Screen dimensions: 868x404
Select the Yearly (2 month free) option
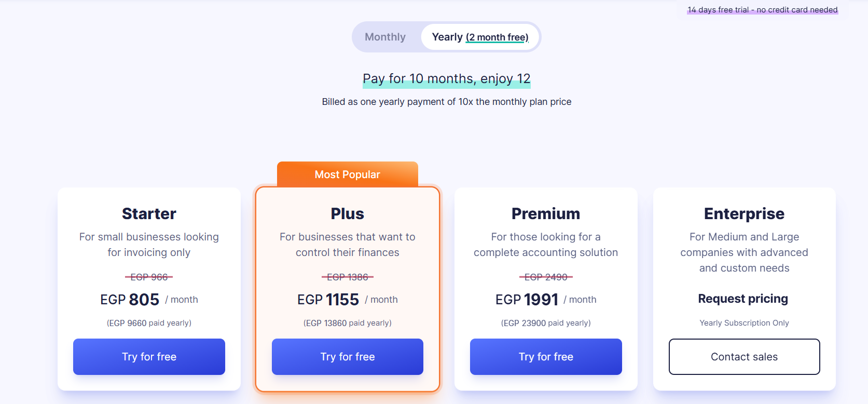(480, 37)
